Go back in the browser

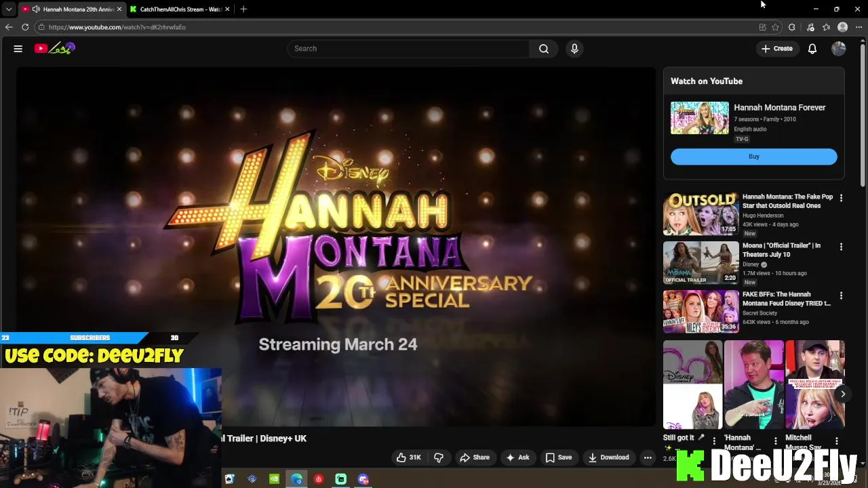[x=9, y=27]
